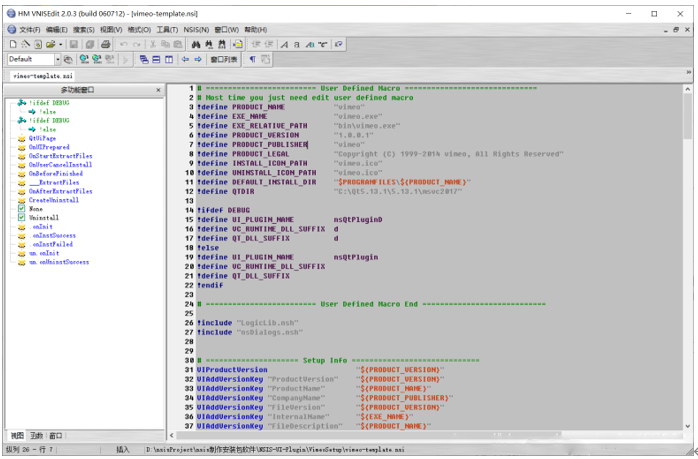Click "LogicLib.nsh" include text in editor
698x459 pixels.
click(268, 323)
